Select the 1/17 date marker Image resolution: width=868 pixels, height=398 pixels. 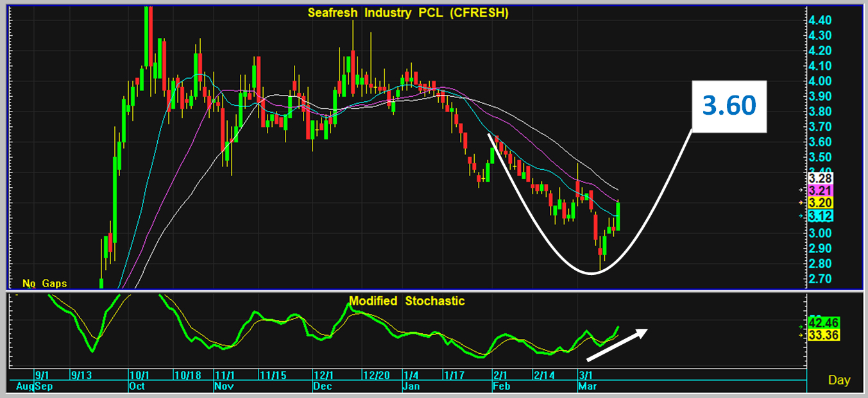point(454,375)
